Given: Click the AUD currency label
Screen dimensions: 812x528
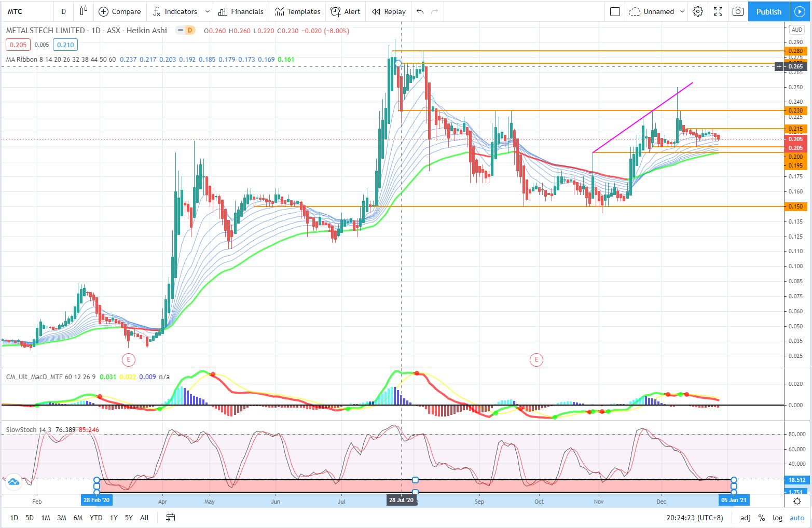Looking at the screenshot, I should click(797, 30).
